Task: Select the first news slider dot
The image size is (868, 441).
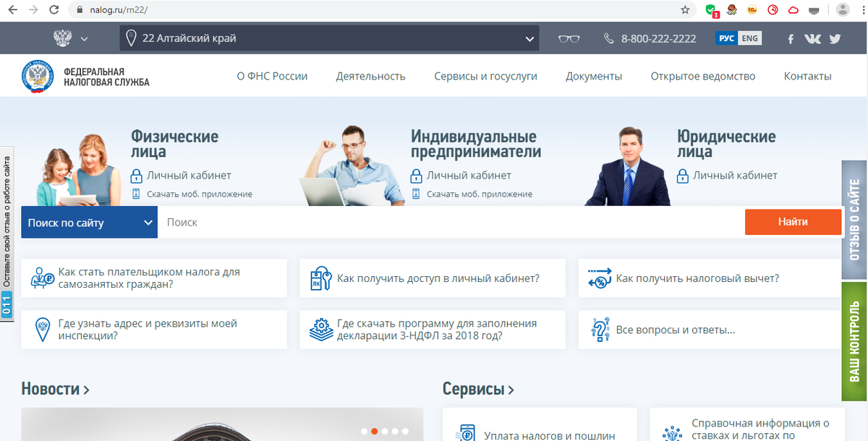Action: 364,431
